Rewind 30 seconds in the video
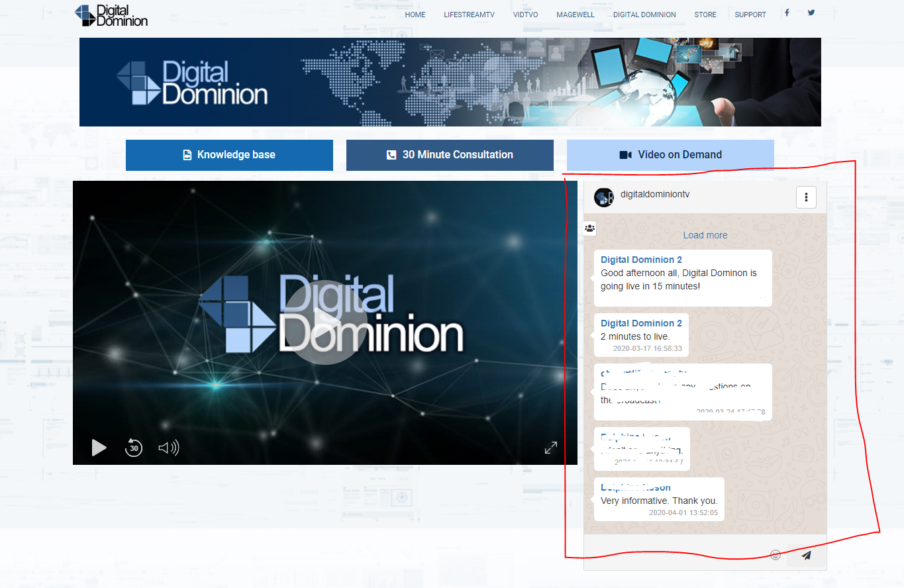 pyautogui.click(x=134, y=448)
